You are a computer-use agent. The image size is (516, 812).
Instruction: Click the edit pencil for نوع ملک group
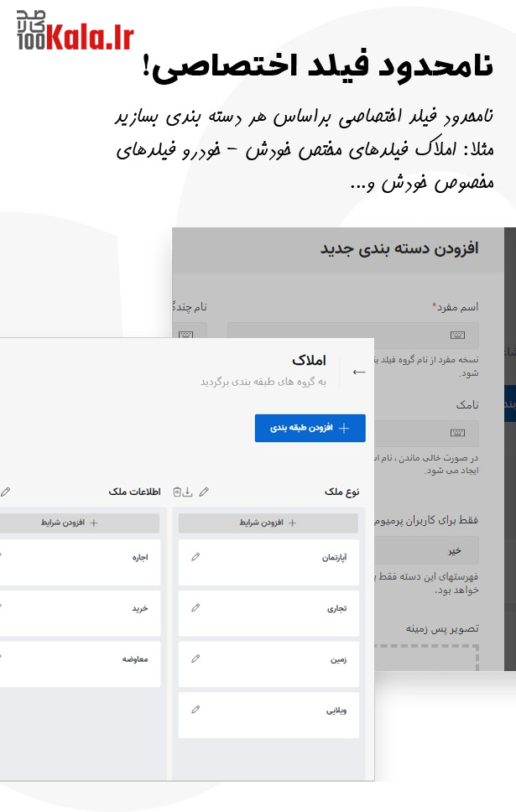(x=204, y=492)
